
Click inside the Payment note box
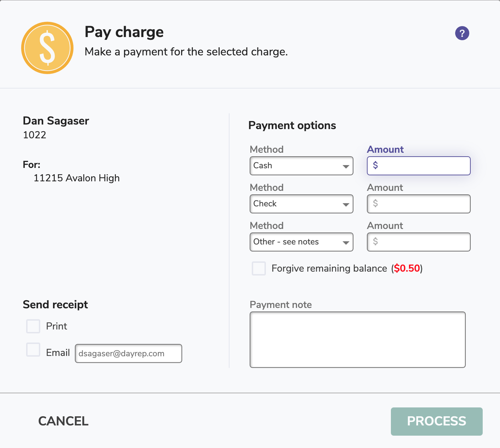[357, 340]
